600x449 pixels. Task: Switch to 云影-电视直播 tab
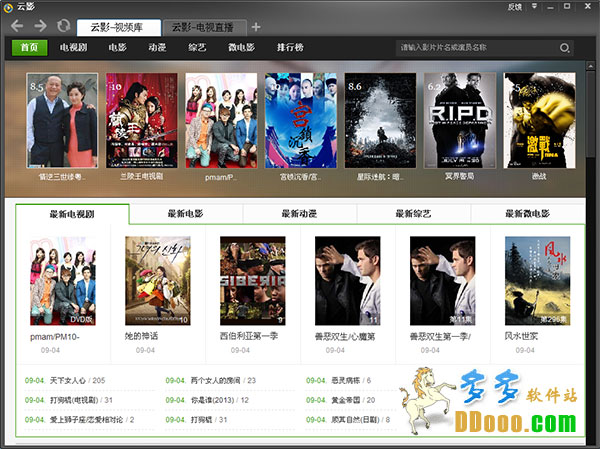point(204,27)
